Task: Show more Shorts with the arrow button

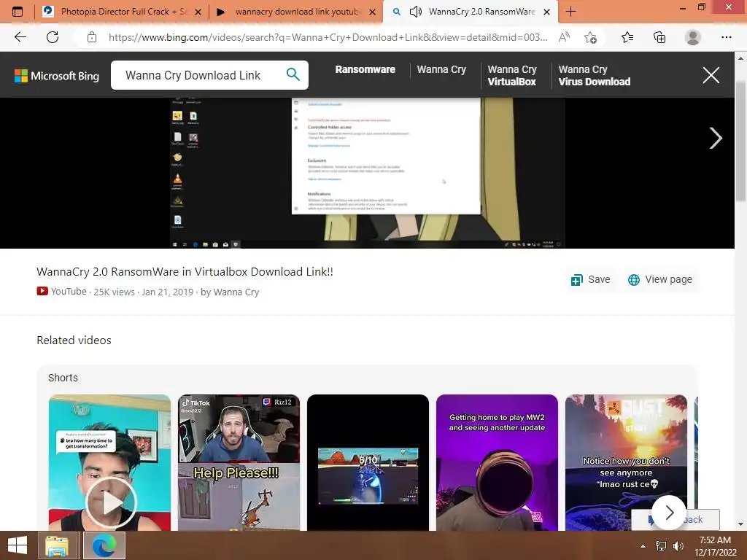Action: tap(669, 513)
